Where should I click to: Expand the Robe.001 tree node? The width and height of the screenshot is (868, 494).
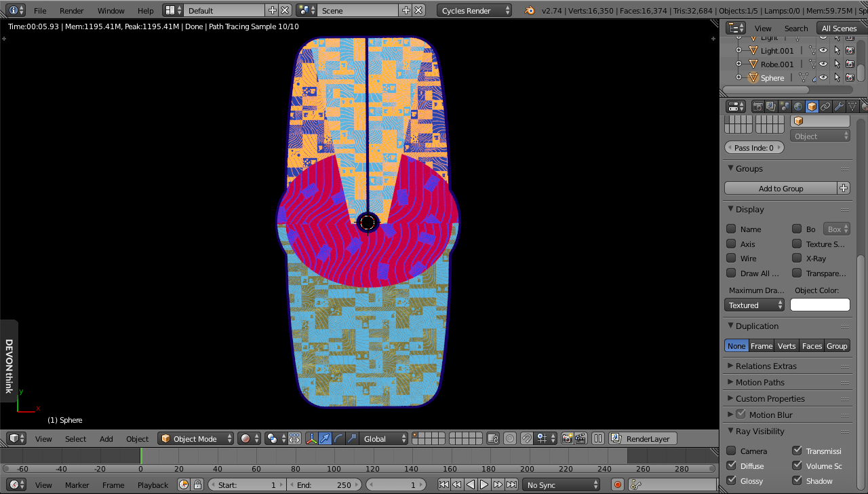739,64
